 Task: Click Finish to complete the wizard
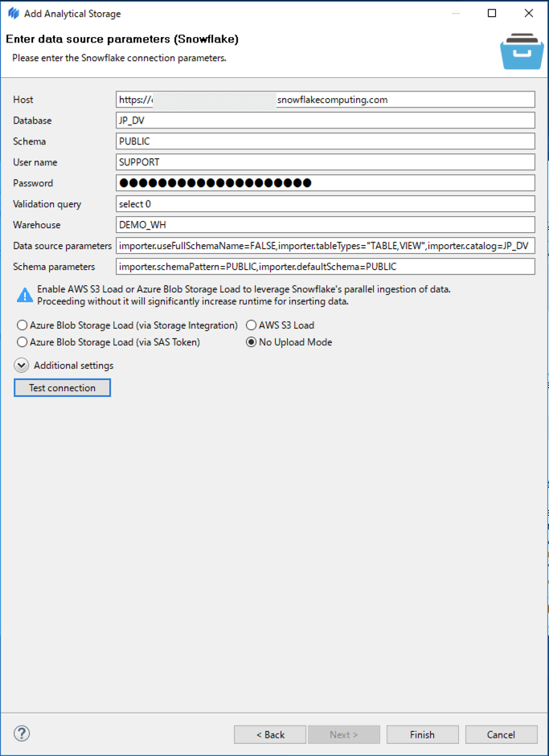point(422,734)
